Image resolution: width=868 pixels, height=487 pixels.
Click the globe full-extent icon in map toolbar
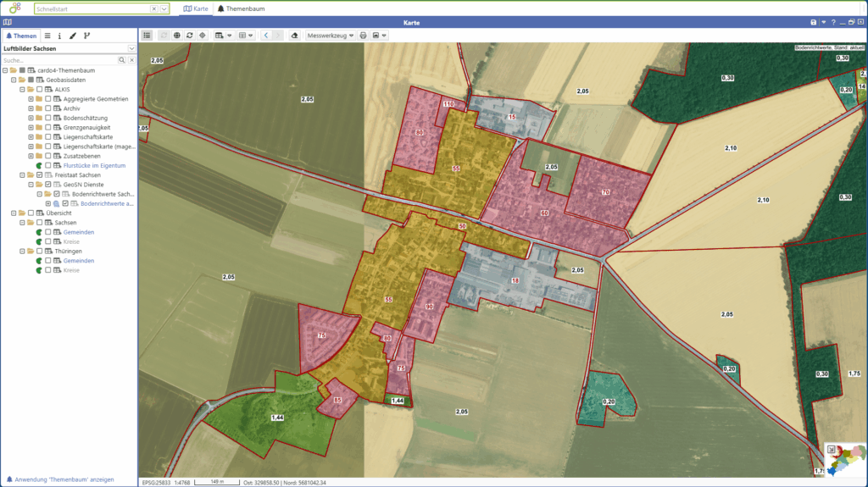pos(176,36)
